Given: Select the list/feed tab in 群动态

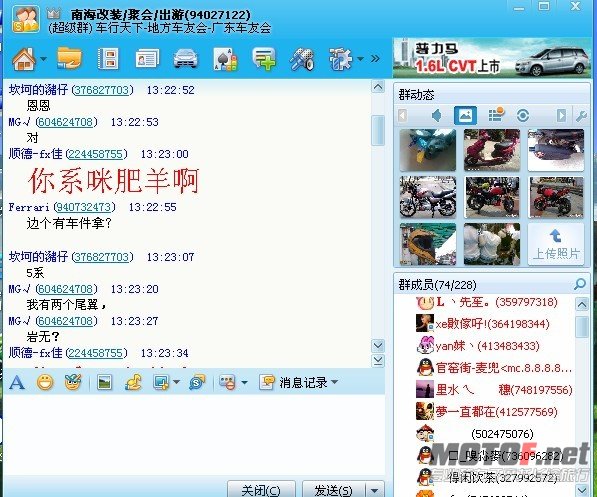Looking at the screenshot, I should click(x=495, y=115).
